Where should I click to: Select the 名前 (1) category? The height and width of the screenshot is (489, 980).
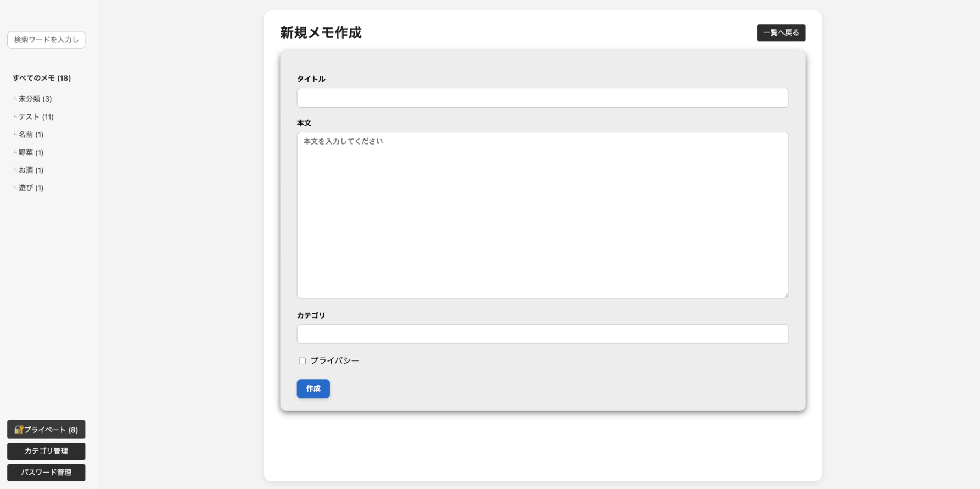(x=31, y=134)
